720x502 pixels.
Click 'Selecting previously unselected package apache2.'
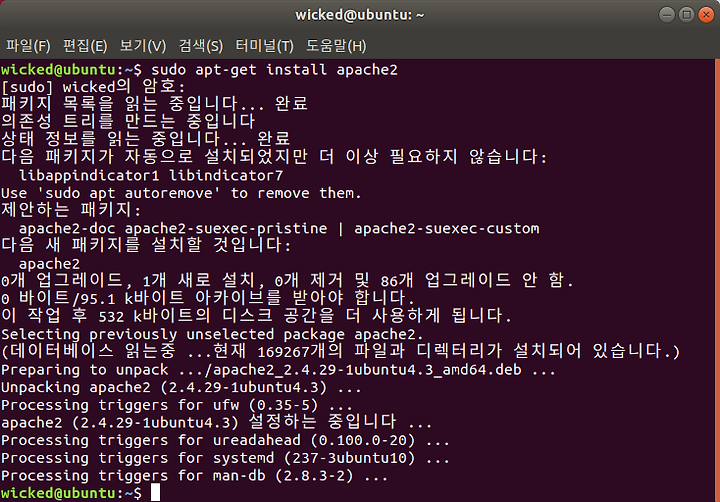[212, 334]
